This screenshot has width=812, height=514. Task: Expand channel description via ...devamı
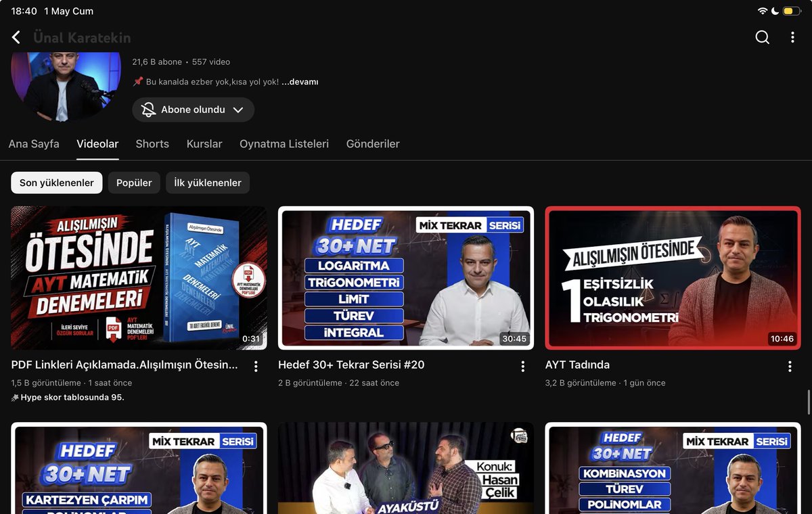click(x=300, y=82)
